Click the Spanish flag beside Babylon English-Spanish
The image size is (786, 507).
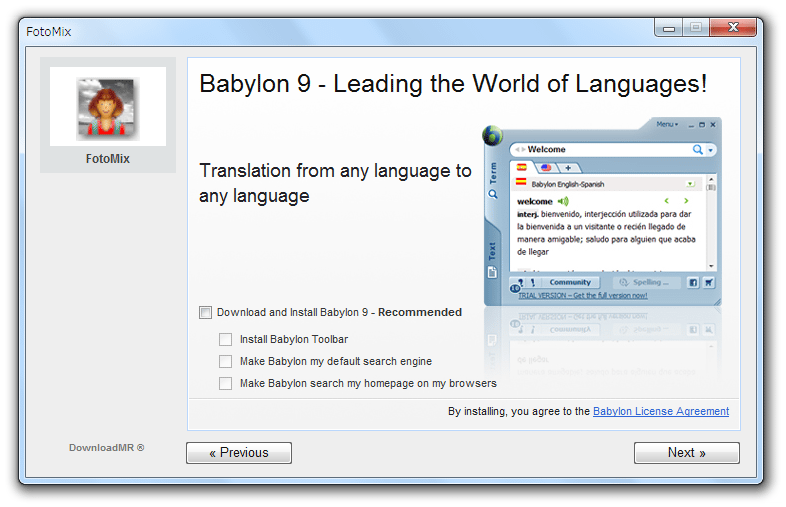(521, 183)
